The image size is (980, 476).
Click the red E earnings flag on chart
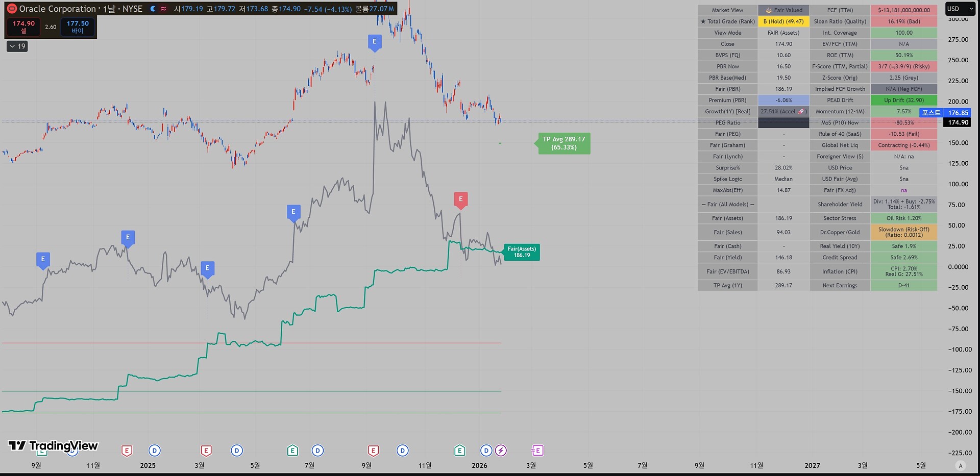point(460,200)
